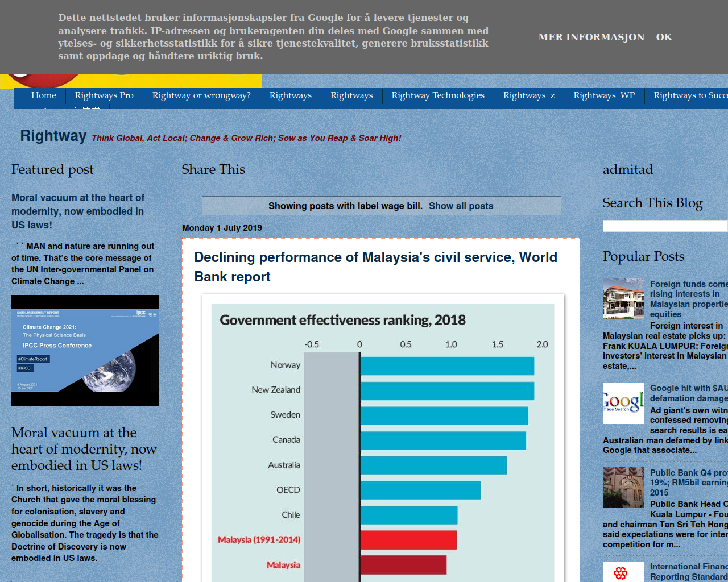Screen dimensions: 728x582
Task: Open Rightway or wrongway? tab
Action: 201,95
